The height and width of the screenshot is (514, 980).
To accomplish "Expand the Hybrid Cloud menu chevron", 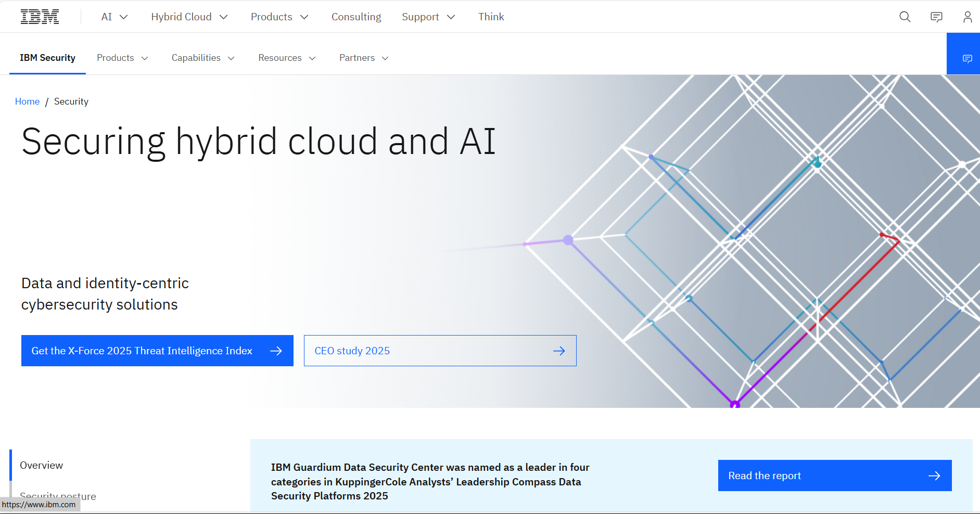I will [x=224, y=17].
